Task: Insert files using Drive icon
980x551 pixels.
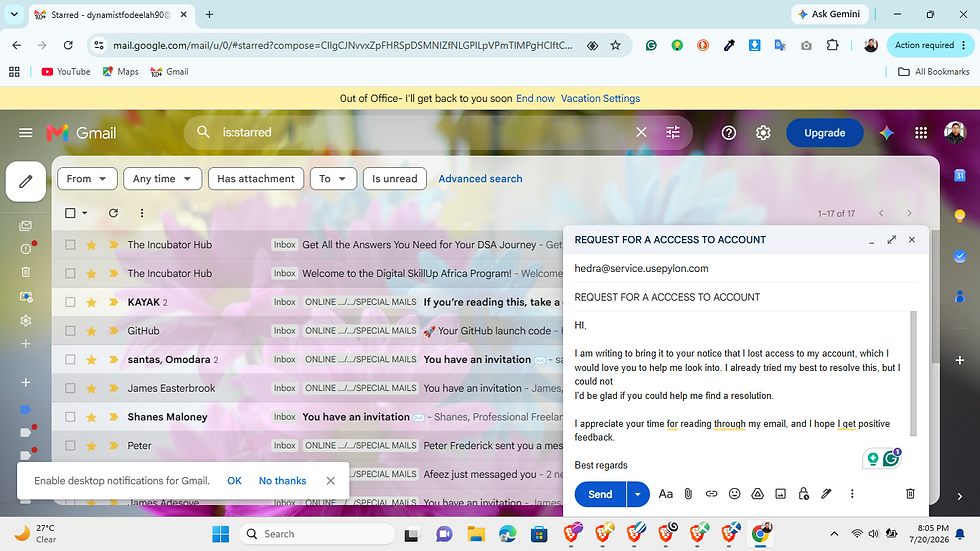Action: coord(758,494)
